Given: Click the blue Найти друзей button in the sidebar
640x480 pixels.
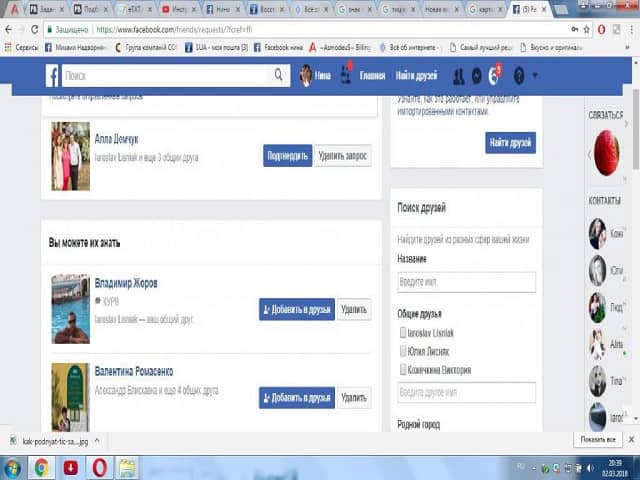Looking at the screenshot, I should (510, 142).
